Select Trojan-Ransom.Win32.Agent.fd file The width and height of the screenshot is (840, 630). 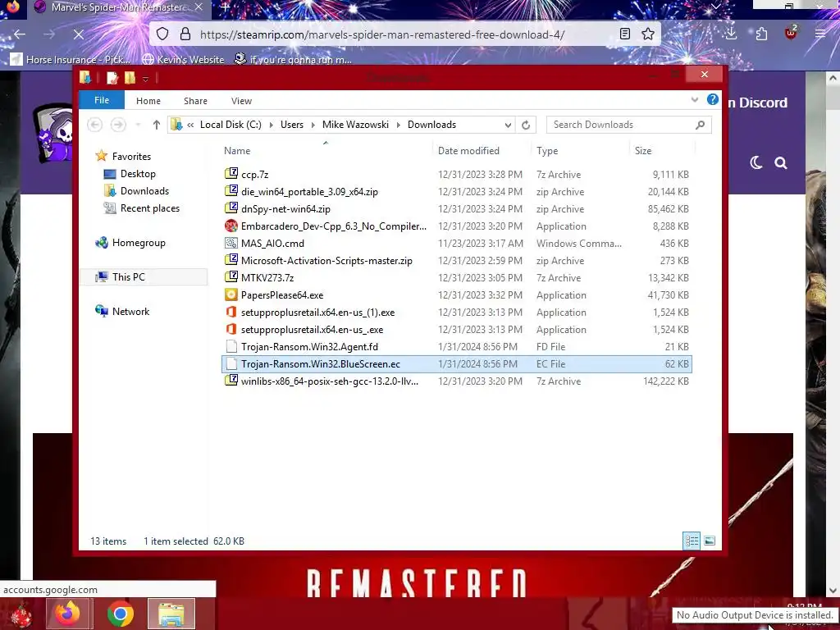(x=457, y=347)
